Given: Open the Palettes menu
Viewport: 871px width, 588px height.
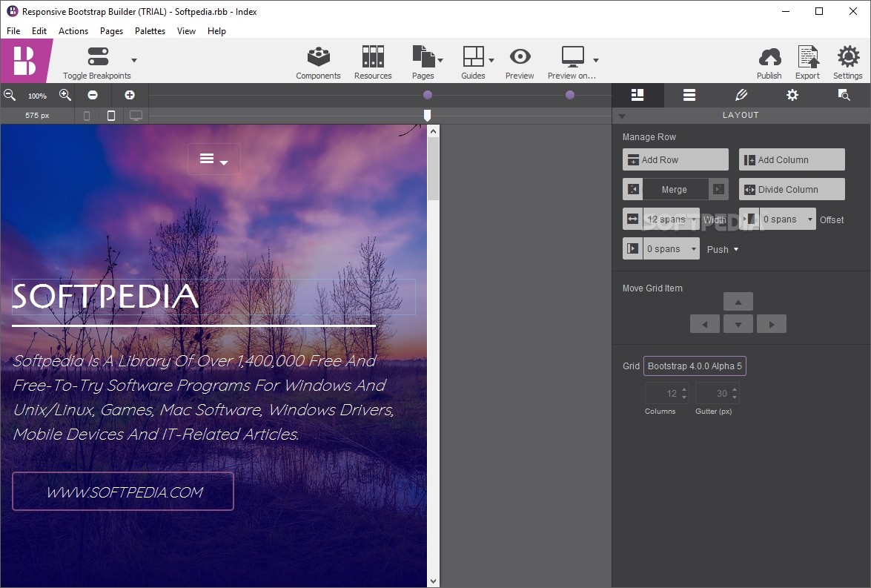Looking at the screenshot, I should point(150,31).
